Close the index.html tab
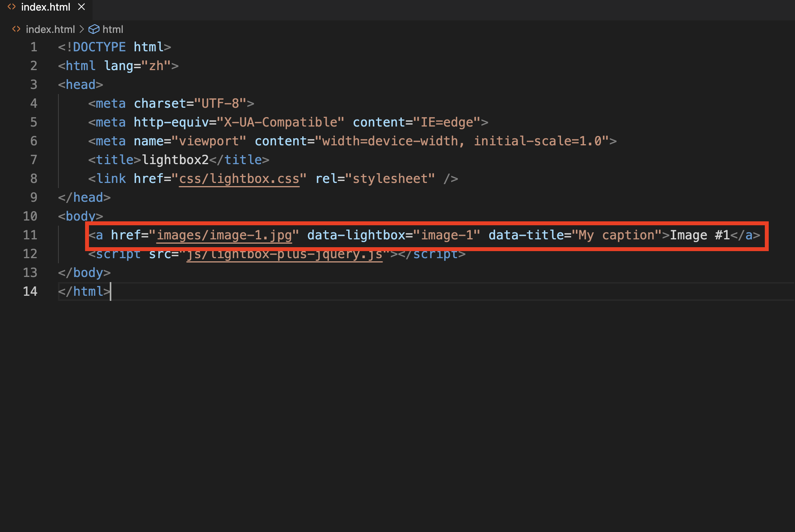Image resolution: width=795 pixels, height=532 pixels. point(82,7)
